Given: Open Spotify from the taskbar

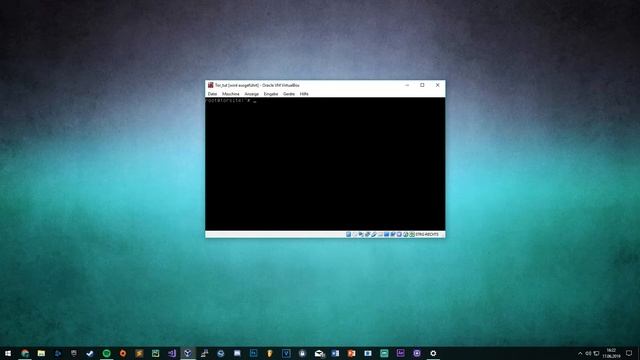Looking at the screenshot, I should (x=107, y=353).
